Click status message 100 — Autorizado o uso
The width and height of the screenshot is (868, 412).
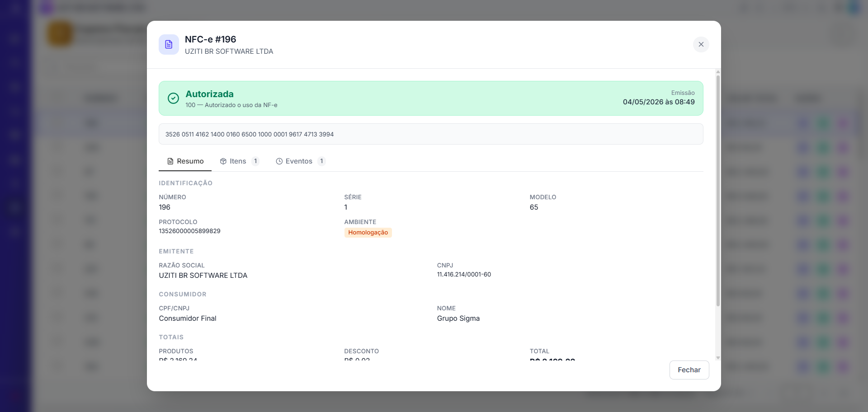[231, 105]
